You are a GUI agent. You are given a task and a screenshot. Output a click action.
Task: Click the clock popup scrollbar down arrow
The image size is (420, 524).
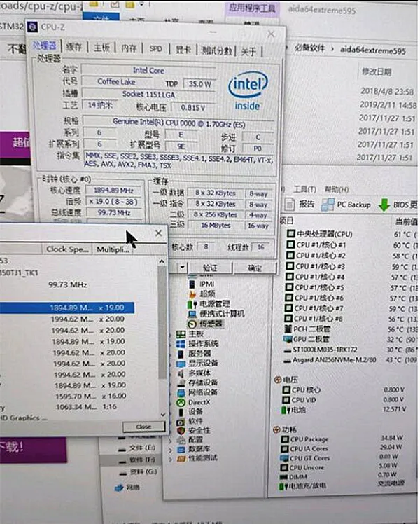(163, 415)
